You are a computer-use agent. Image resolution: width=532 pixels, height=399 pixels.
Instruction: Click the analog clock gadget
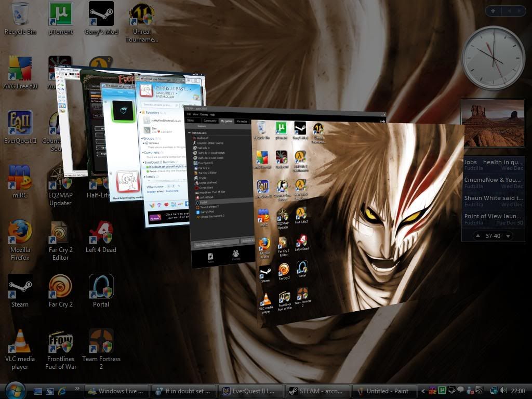(x=494, y=58)
